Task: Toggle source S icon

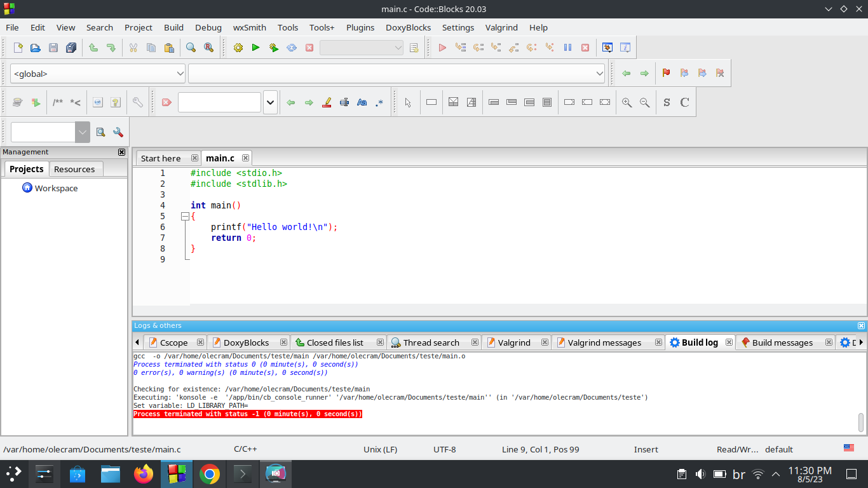Action: 667,102
